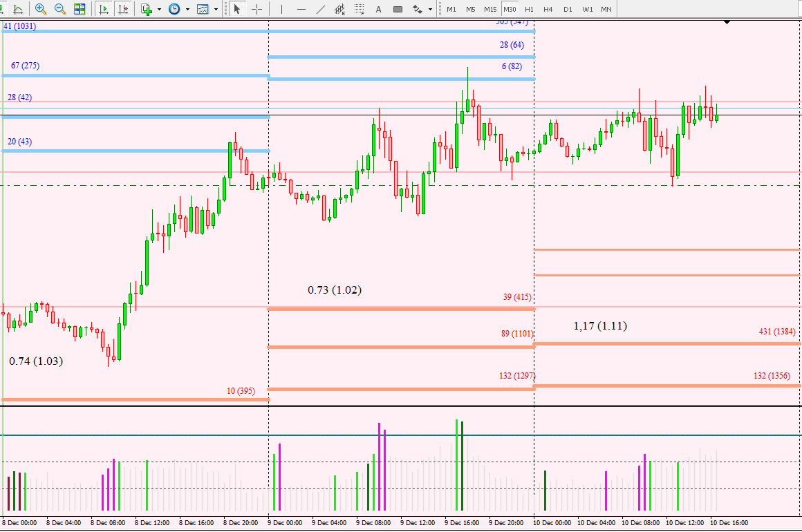Choose the horizontal line drawing tool

click(301, 9)
